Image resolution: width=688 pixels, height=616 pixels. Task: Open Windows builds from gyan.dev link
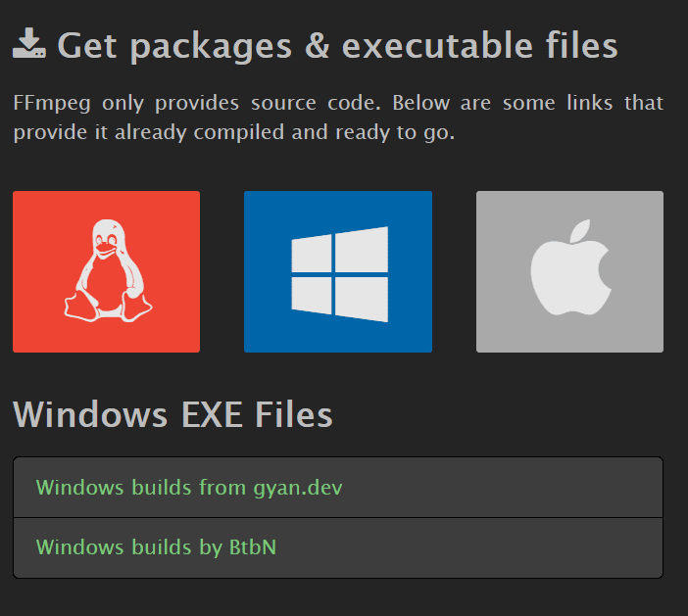(x=189, y=488)
